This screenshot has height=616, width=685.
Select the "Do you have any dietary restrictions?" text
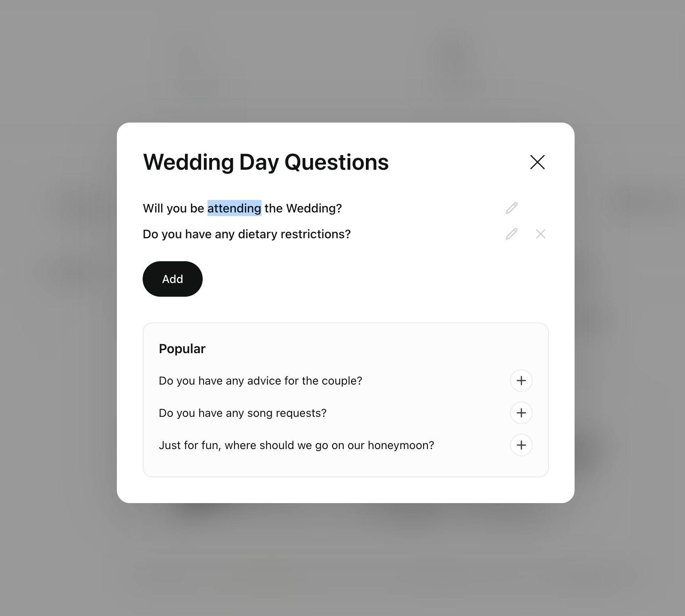(x=247, y=234)
